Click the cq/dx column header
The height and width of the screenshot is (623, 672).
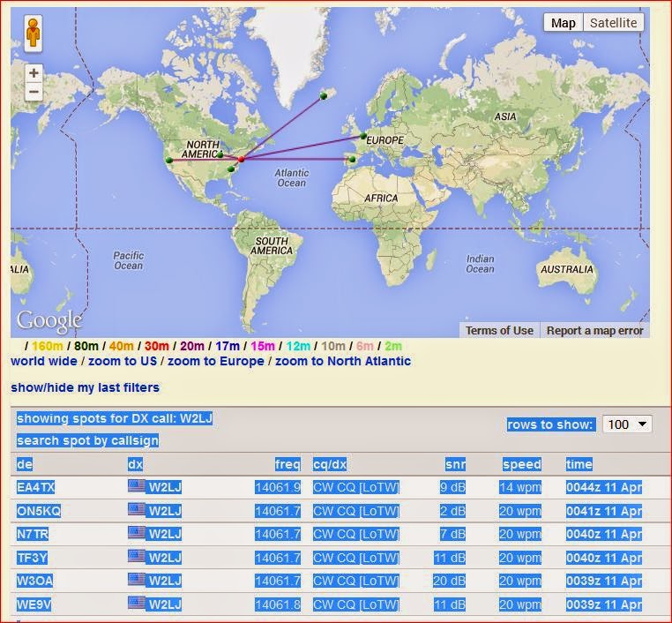330,464
